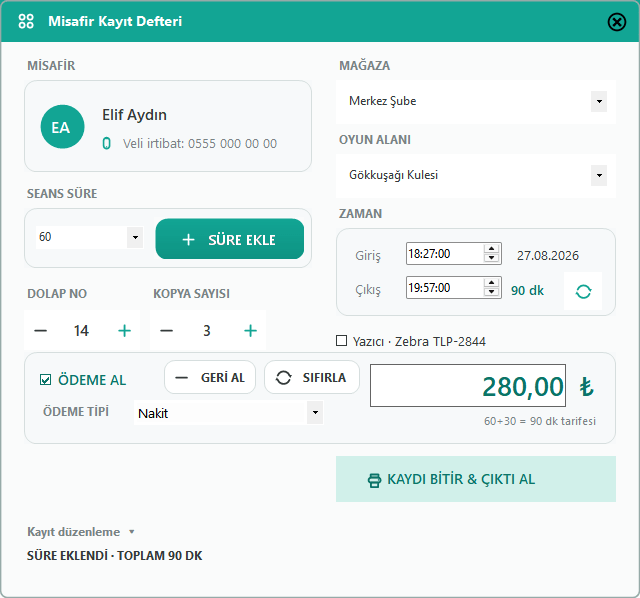Click the SIFIRLA button
This screenshot has height=598, width=640.
(x=312, y=378)
